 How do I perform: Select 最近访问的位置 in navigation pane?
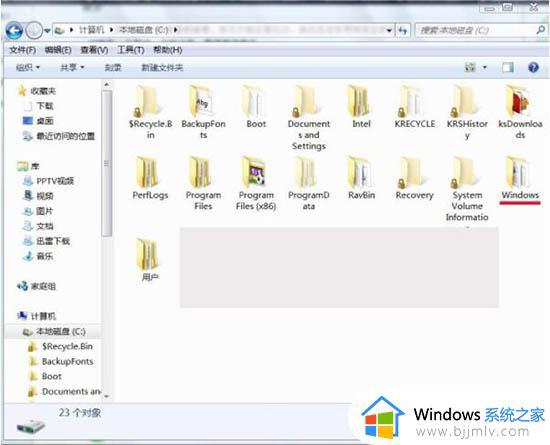(66, 136)
